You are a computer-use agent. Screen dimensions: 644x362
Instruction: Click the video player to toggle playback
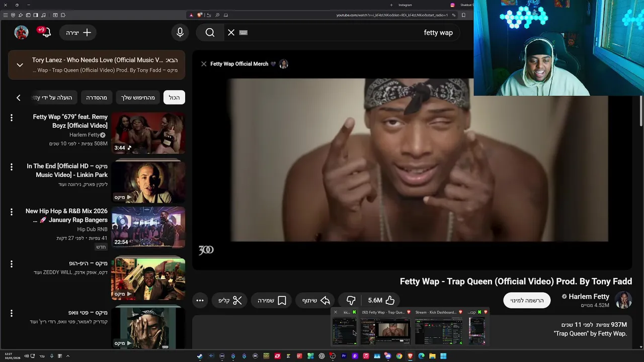pos(413,160)
